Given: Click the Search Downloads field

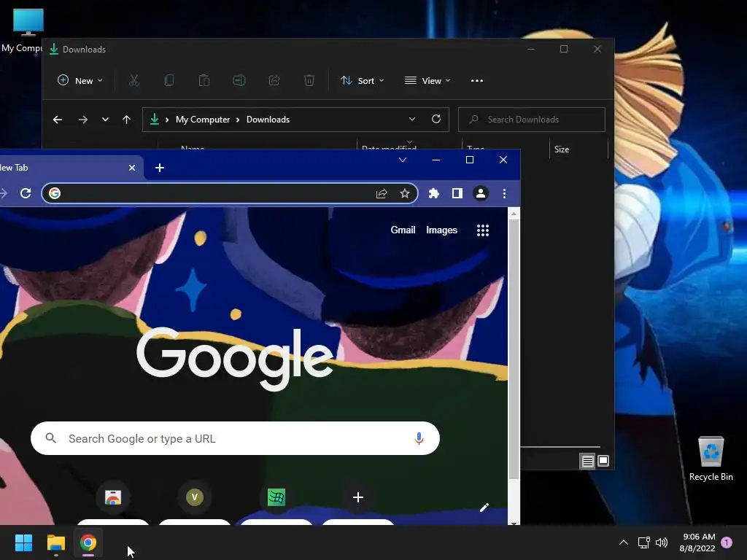Looking at the screenshot, I should coord(532,120).
